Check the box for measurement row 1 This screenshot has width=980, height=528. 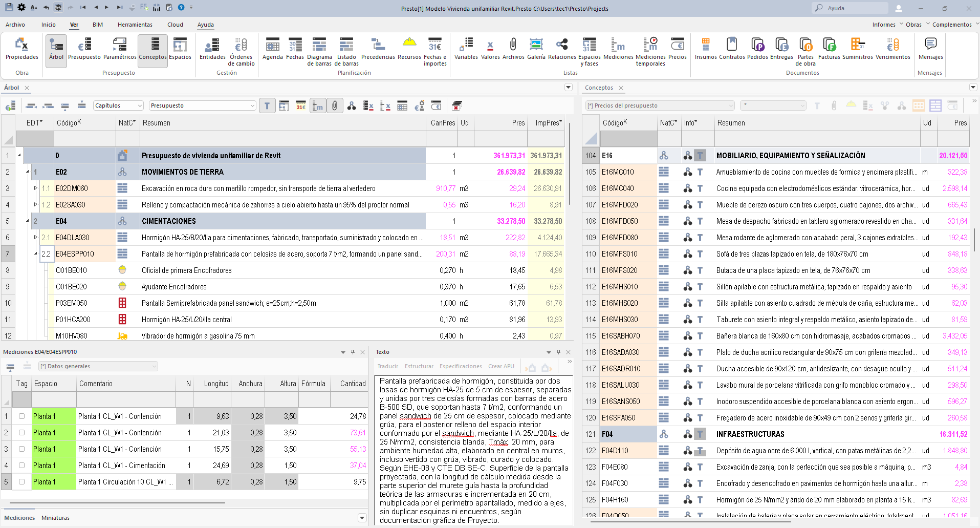21,416
